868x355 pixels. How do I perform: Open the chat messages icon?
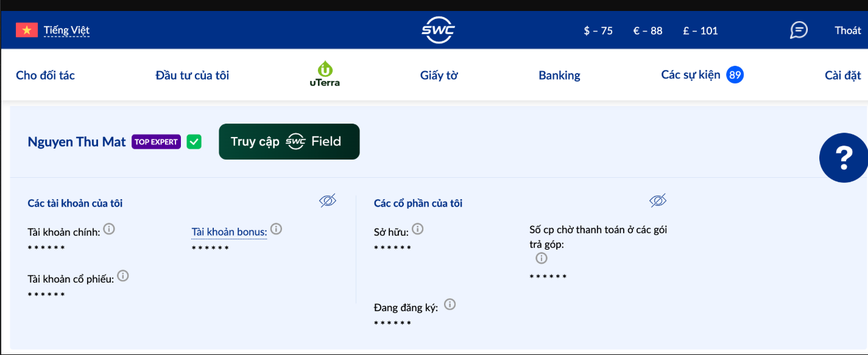click(799, 30)
